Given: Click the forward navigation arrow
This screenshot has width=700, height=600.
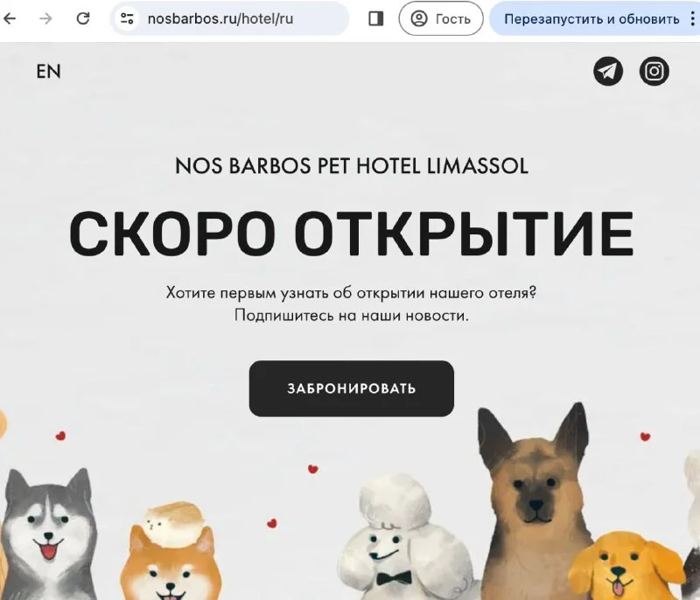Looking at the screenshot, I should 45,18.
